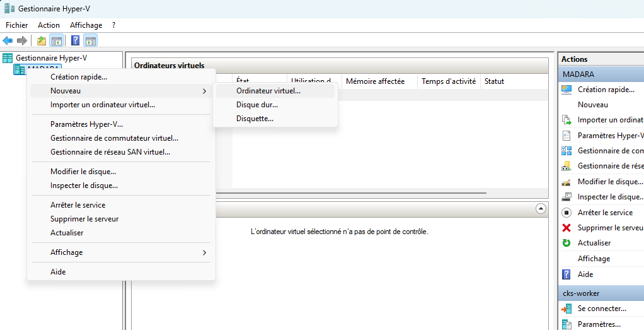Click Modifier le disque icon in Actions pane

pos(566,182)
